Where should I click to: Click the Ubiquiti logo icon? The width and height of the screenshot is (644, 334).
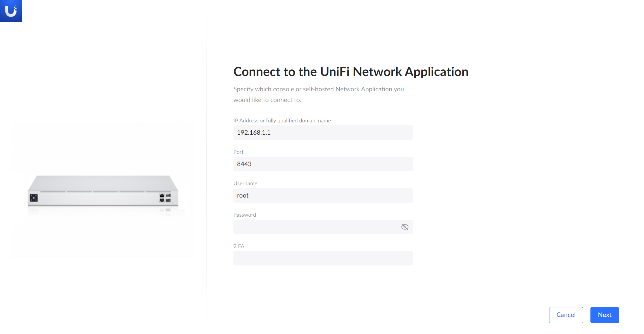11,11
